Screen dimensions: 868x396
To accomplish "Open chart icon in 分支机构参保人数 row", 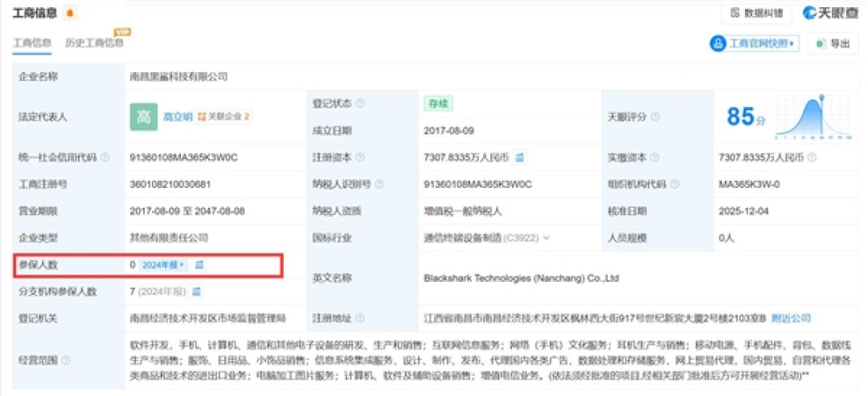I will click(x=197, y=292).
